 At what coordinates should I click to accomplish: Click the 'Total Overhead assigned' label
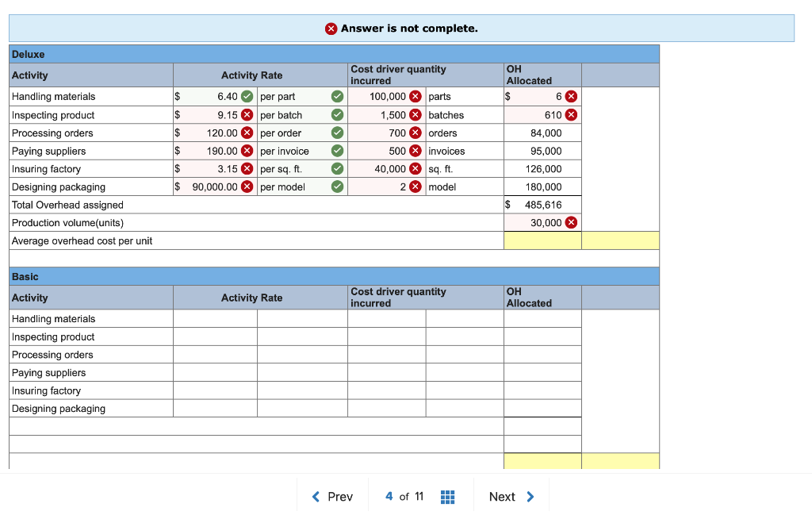click(67, 205)
